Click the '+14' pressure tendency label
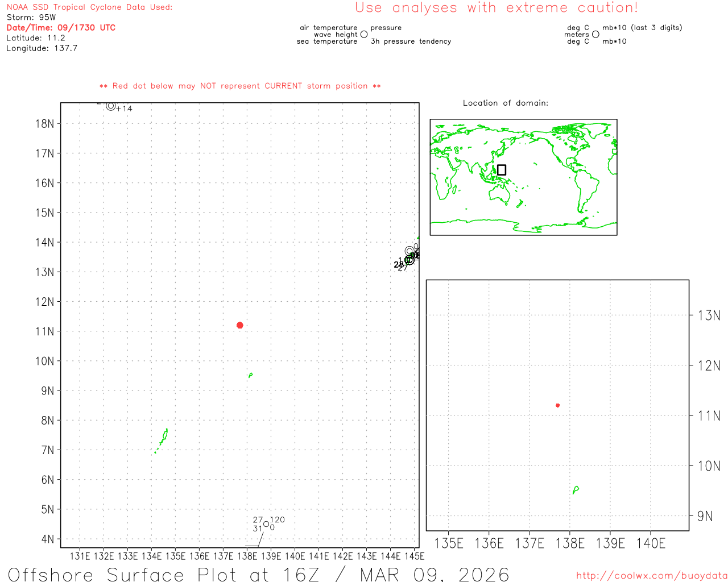 pyautogui.click(x=125, y=109)
